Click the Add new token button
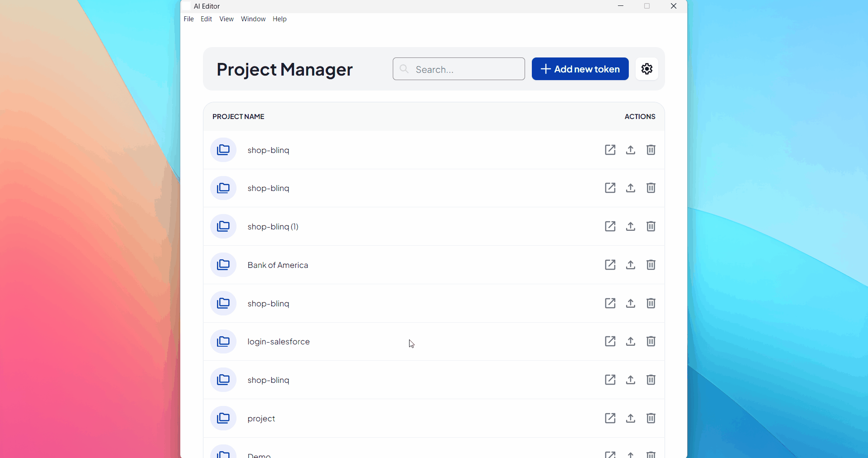The height and width of the screenshot is (458, 868). [580, 69]
